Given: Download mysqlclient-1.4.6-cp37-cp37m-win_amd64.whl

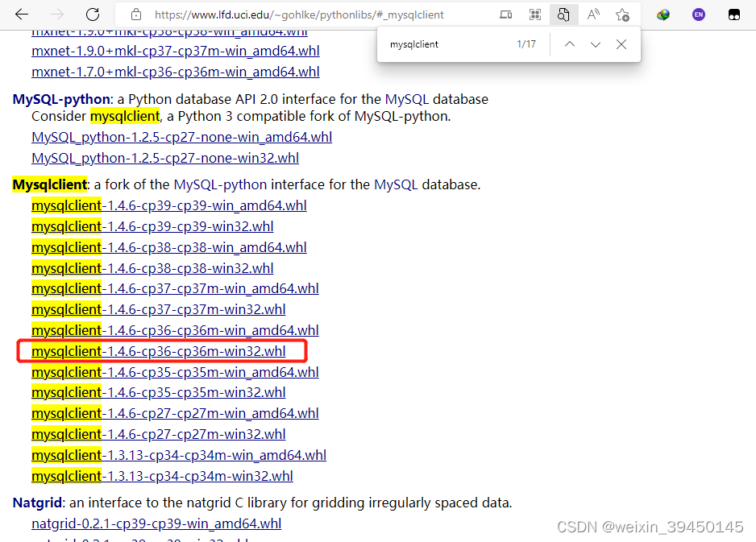Looking at the screenshot, I should [x=175, y=288].
